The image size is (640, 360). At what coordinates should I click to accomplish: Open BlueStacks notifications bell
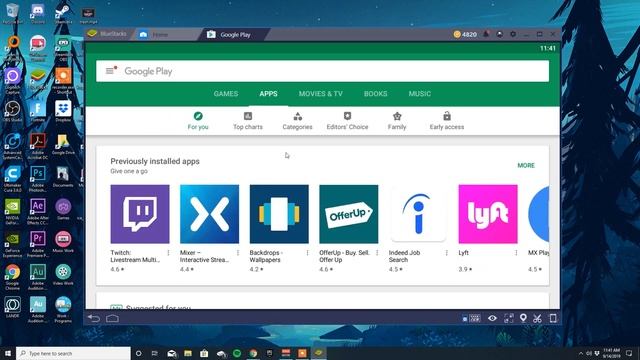[x=486, y=34]
